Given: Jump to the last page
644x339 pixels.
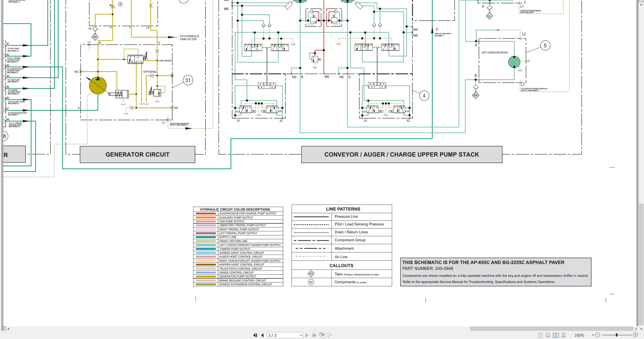Looking at the screenshot, I should pos(314,335).
